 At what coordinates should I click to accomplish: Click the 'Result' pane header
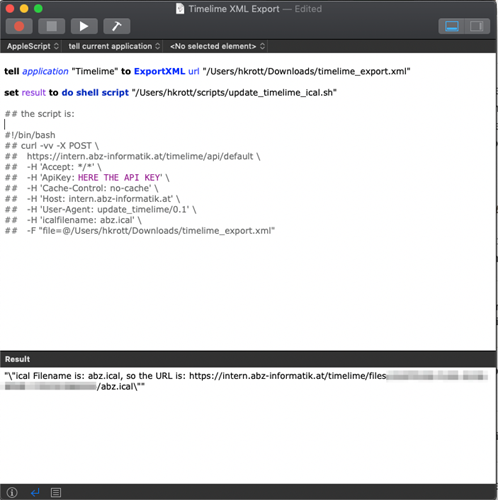pyautogui.click(x=17, y=359)
